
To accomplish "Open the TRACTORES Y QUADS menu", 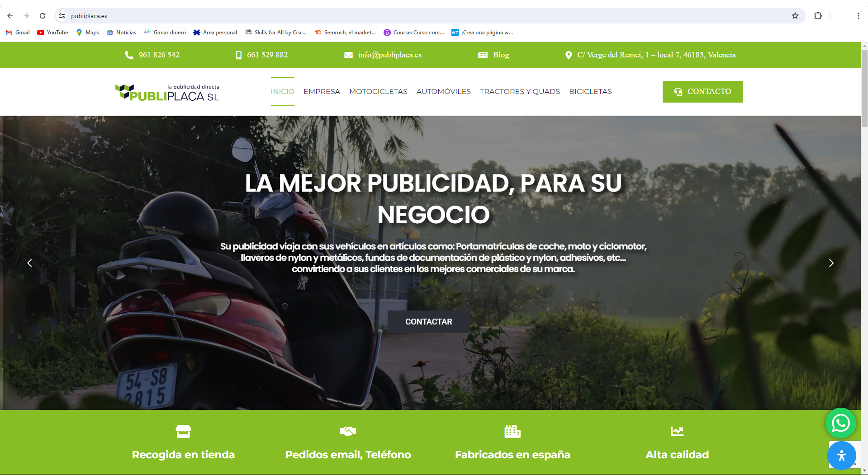I will [520, 91].
